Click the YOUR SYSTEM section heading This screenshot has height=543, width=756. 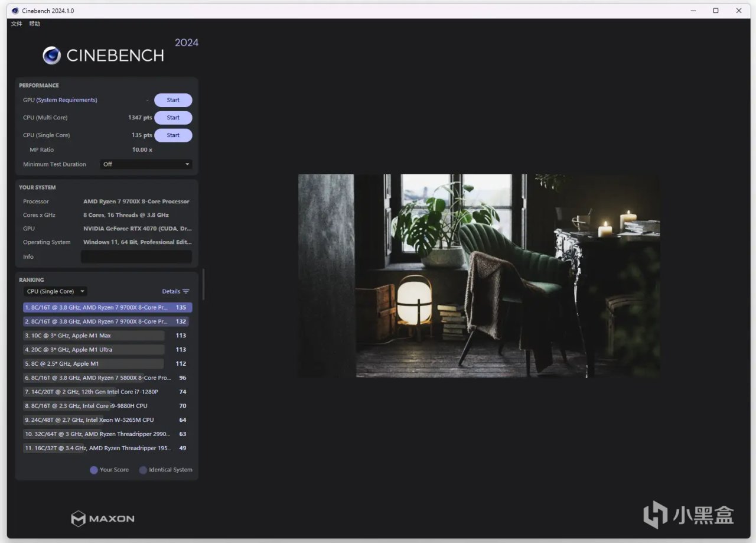click(37, 188)
